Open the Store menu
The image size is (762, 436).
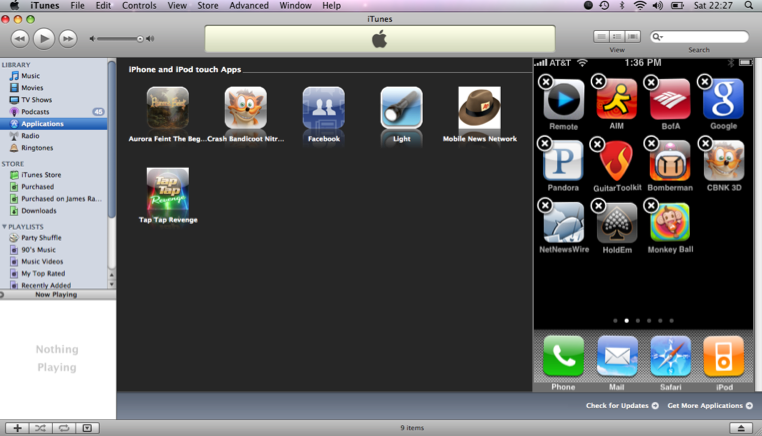[208, 5]
